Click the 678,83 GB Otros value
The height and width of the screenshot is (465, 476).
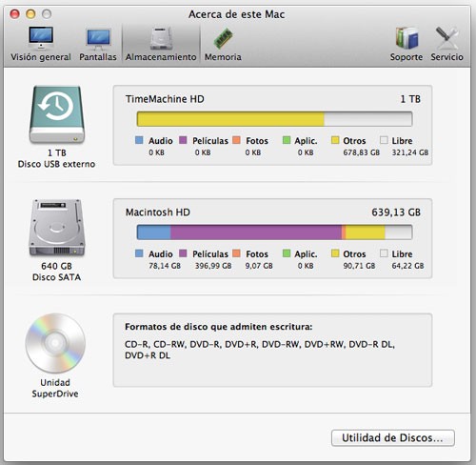tap(361, 152)
